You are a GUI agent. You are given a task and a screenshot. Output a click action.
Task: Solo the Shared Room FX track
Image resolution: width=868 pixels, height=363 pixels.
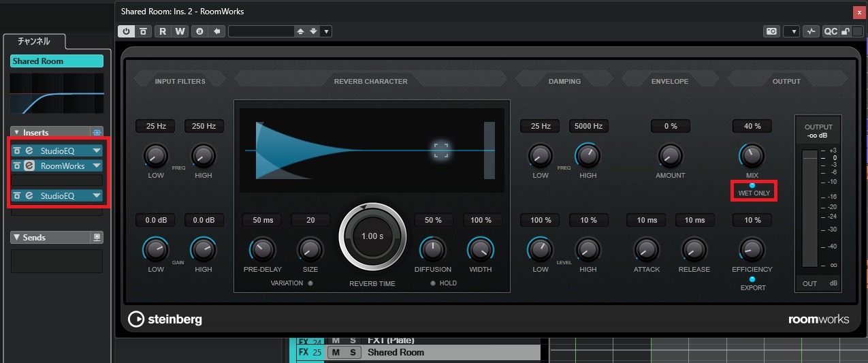pyautogui.click(x=353, y=352)
